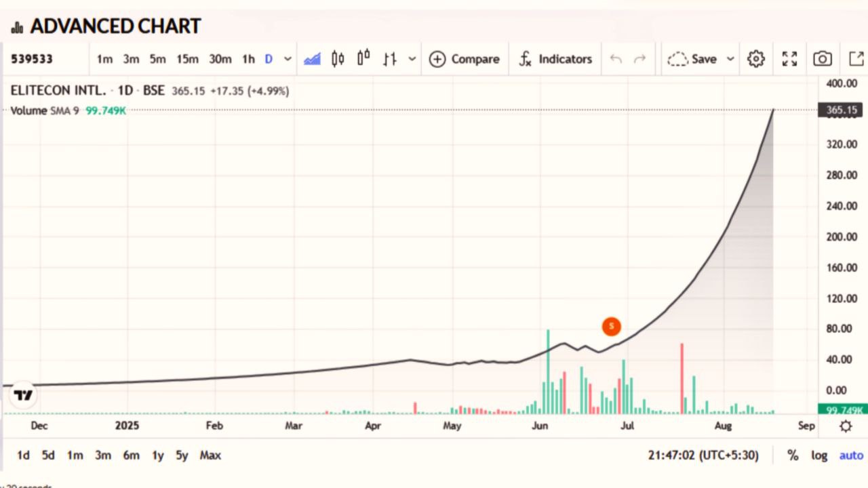Select the Max range tab at the bottom

[x=210, y=455]
